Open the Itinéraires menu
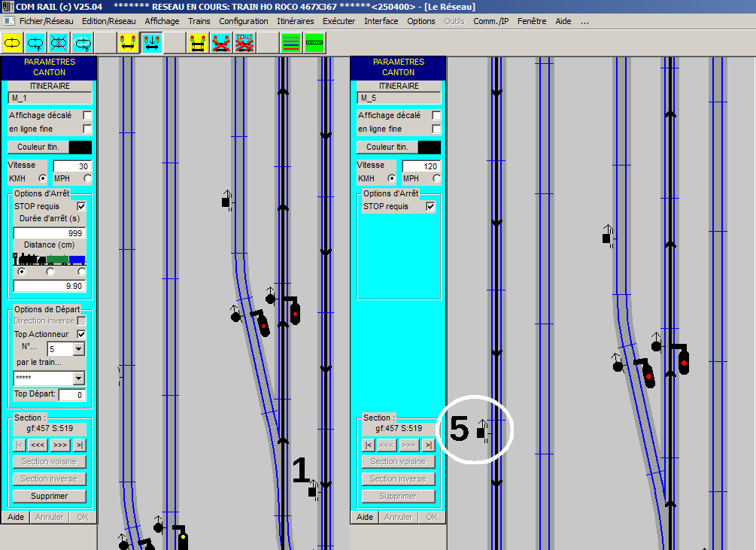This screenshot has height=550, width=756. click(x=295, y=21)
